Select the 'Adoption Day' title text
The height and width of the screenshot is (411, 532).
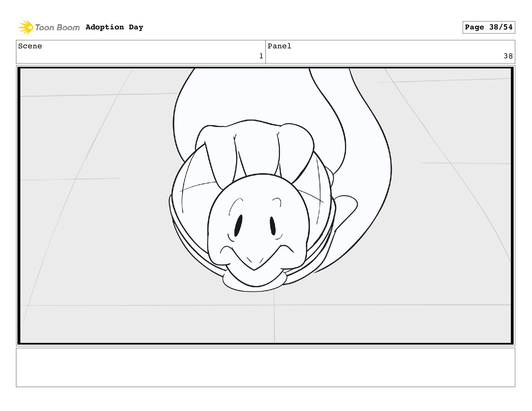(x=114, y=27)
